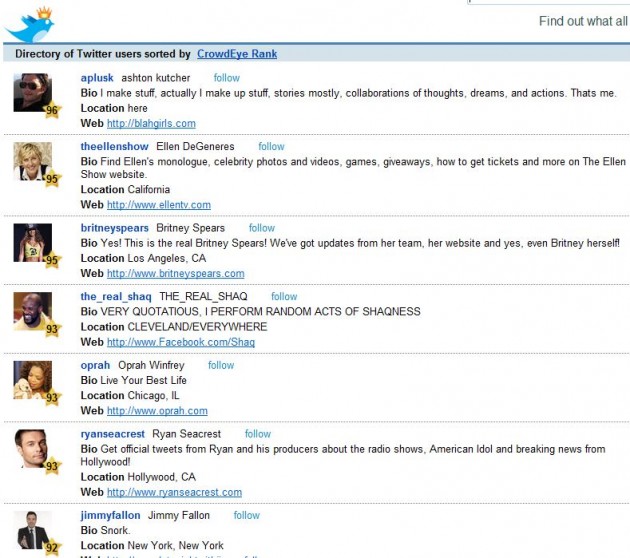
Task: Follow ashton kutcher
Action: click(x=227, y=78)
